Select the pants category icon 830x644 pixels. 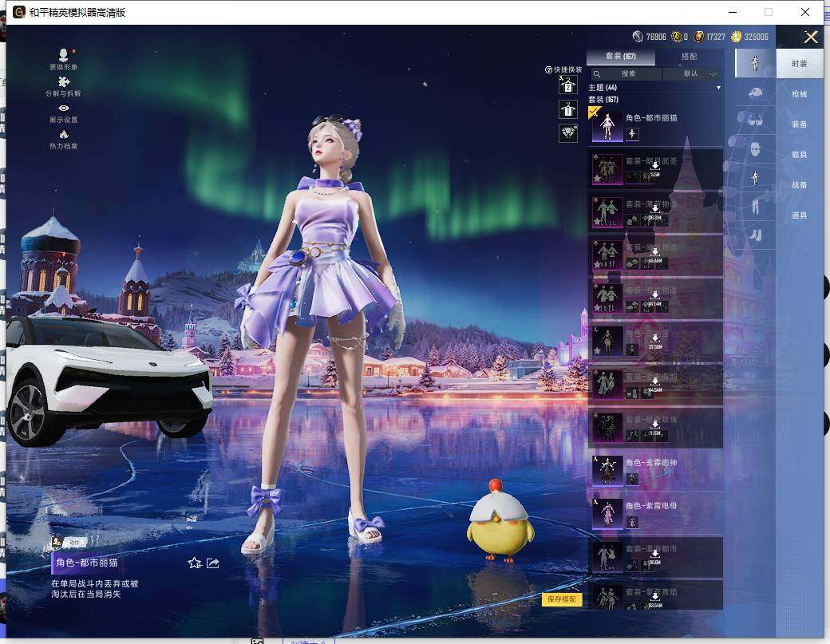coord(755,206)
